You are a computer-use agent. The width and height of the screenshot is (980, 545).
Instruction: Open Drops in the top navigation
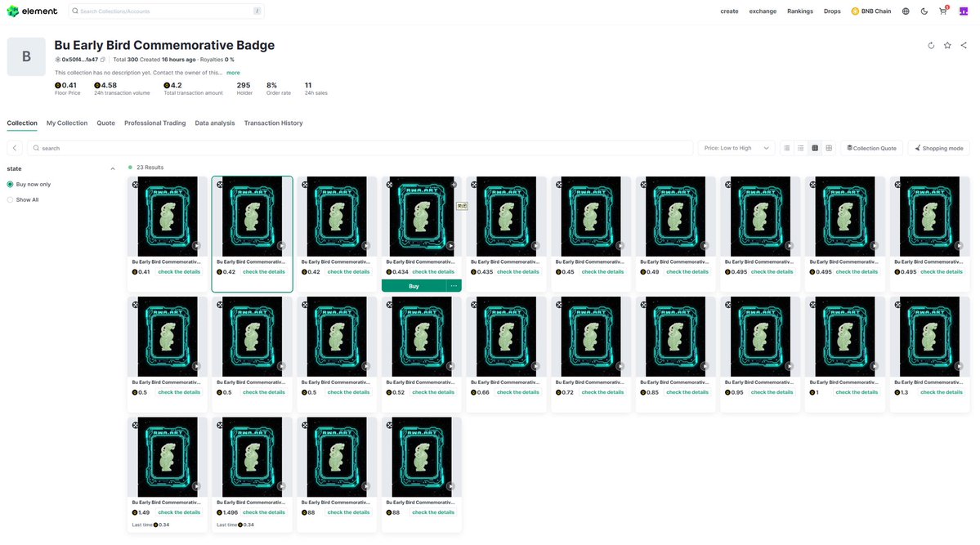[832, 11]
